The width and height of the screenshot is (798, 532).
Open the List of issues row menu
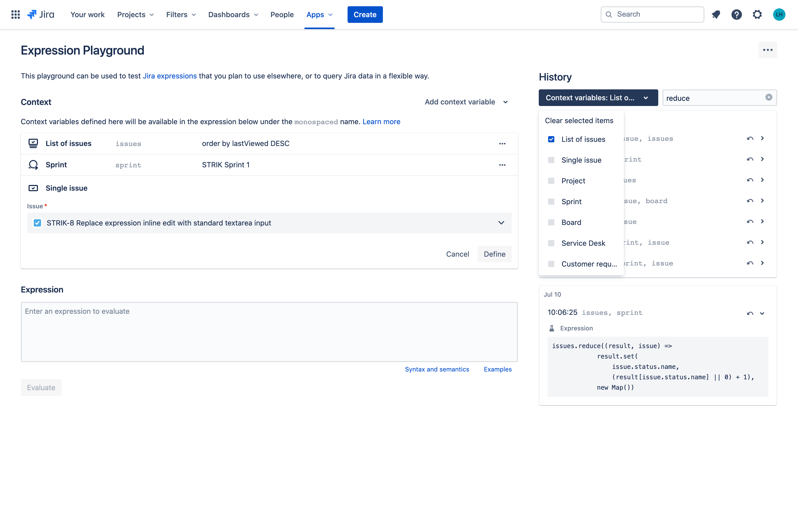[x=502, y=143]
